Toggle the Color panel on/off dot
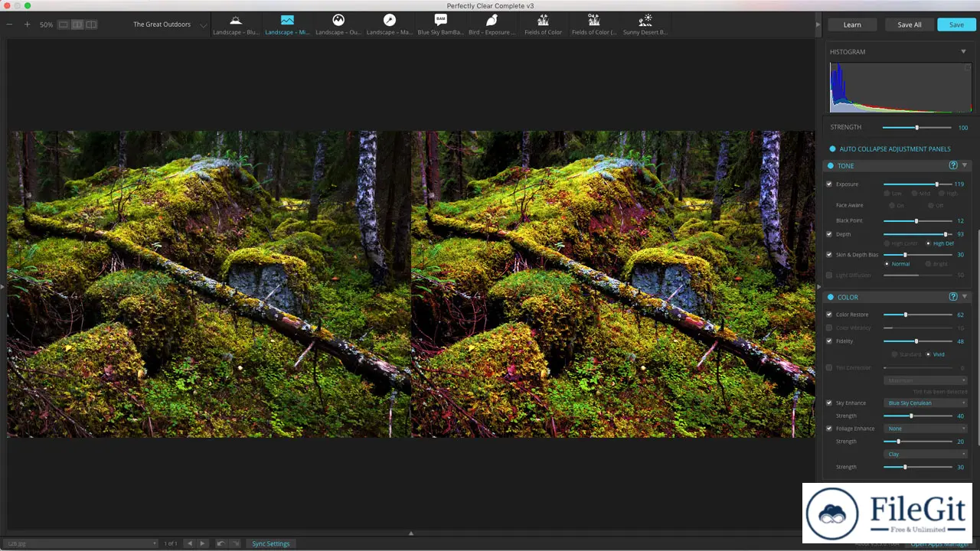Image resolution: width=980 pixels, height=551 pixels. (830, 298)
